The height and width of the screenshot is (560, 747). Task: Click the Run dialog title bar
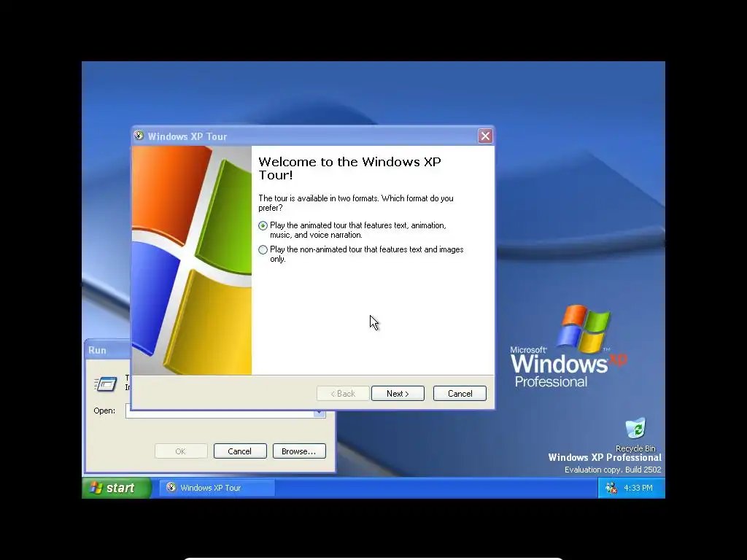pyautogui.click(x=108, y=350)
